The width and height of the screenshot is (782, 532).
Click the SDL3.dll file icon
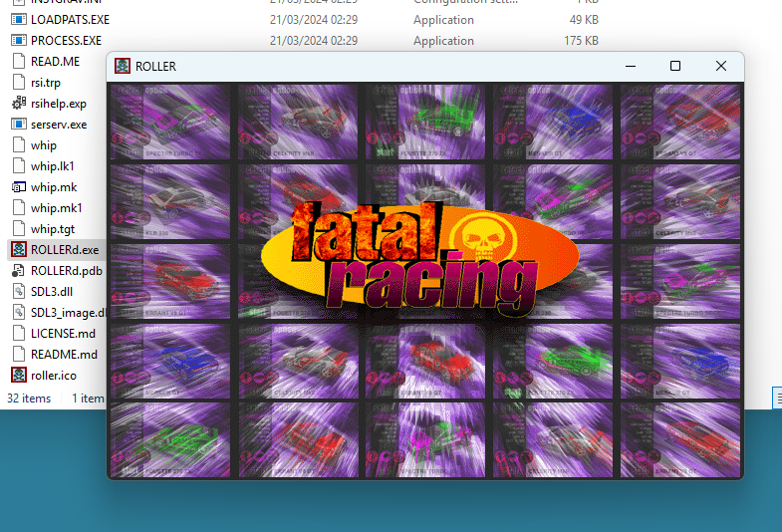click(19, 292)
